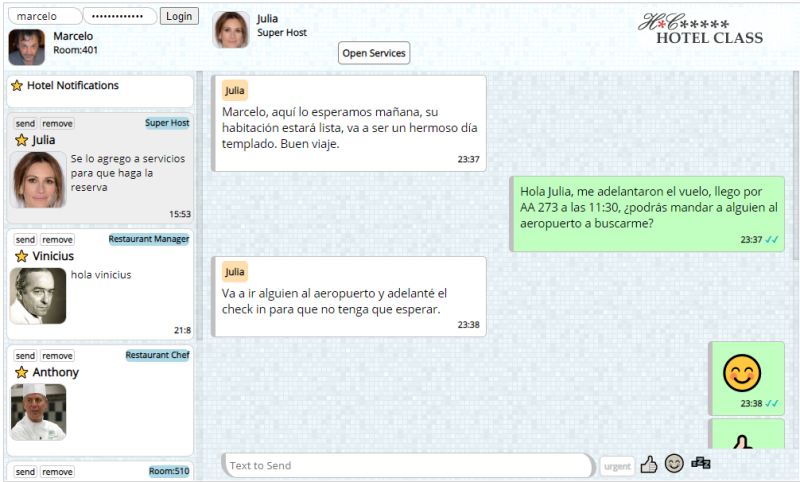The width and height of the screenshot is (800, 482).
Task: Click Julia name label in first message
Action: tap(235, 90)
